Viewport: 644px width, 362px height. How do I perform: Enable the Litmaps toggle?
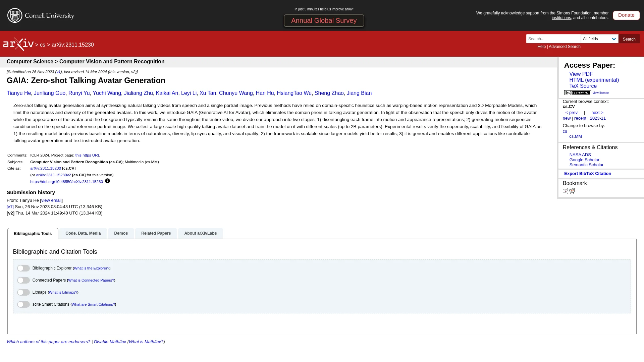[x=23, y=292]
